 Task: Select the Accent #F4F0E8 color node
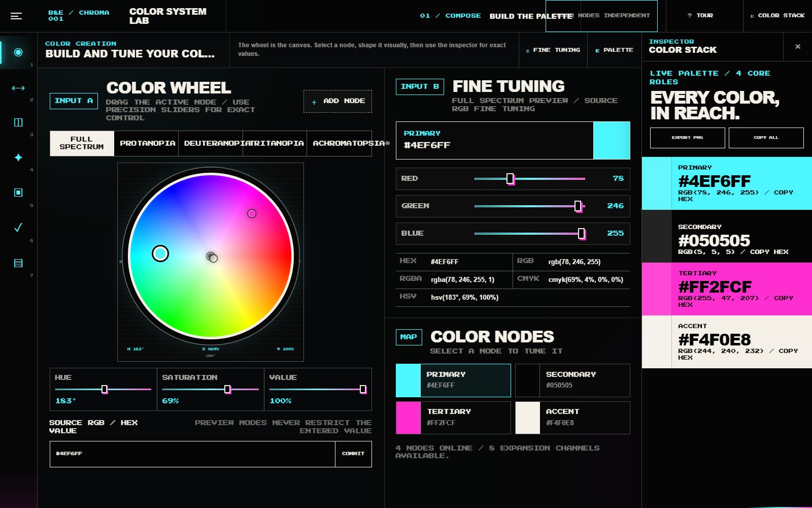tap(572, 418)
